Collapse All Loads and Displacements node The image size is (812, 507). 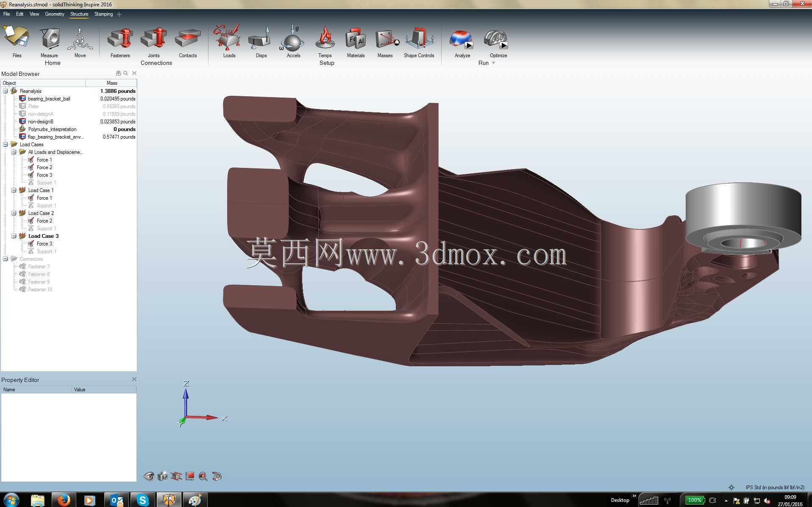pos(14,152)
